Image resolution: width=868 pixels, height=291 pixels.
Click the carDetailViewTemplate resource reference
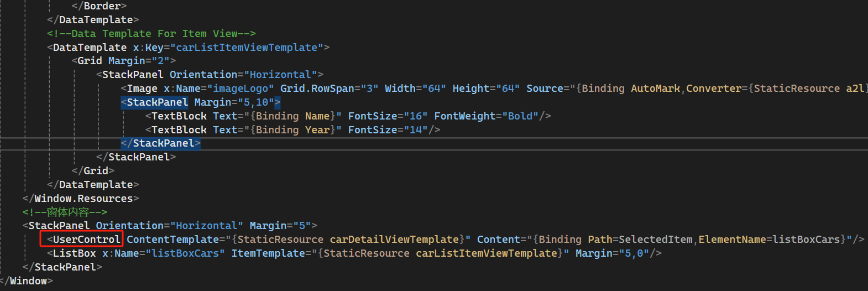[394, 240]
